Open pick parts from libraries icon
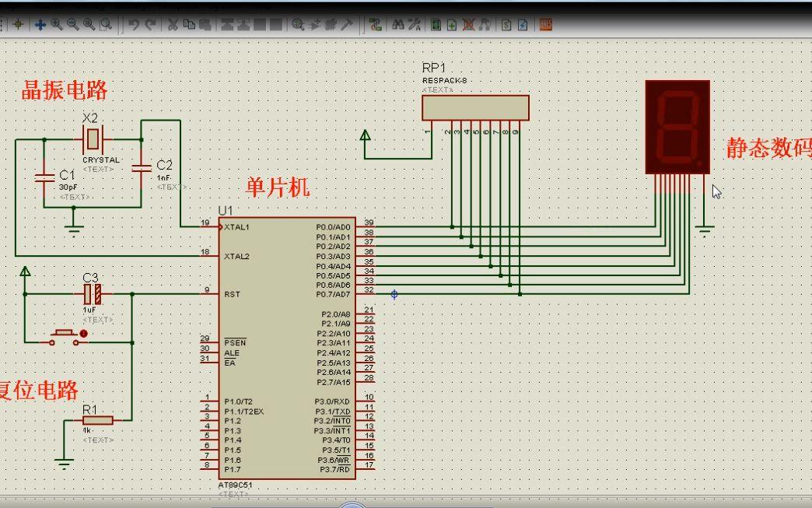Screen dimensions: 812x508 point(298,24)
